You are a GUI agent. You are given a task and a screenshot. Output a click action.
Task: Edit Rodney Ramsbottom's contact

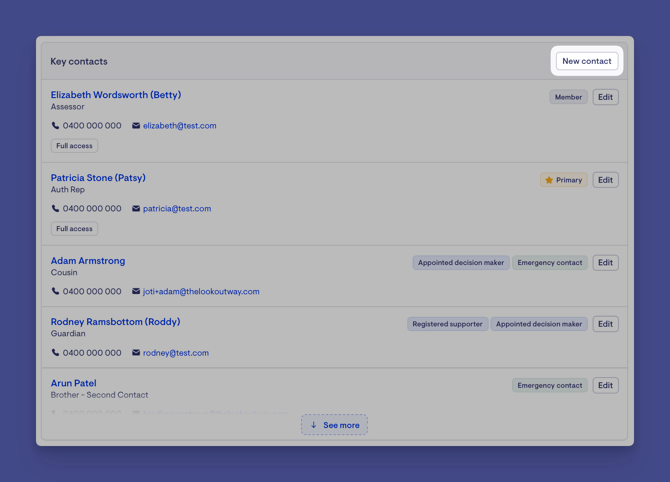[x=605, y=324]
